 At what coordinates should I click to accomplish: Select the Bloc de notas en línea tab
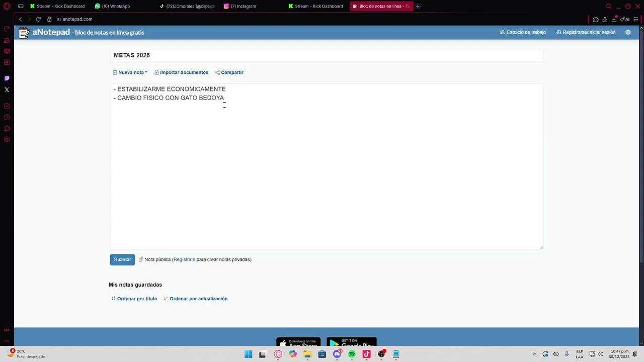pos(381,6)
